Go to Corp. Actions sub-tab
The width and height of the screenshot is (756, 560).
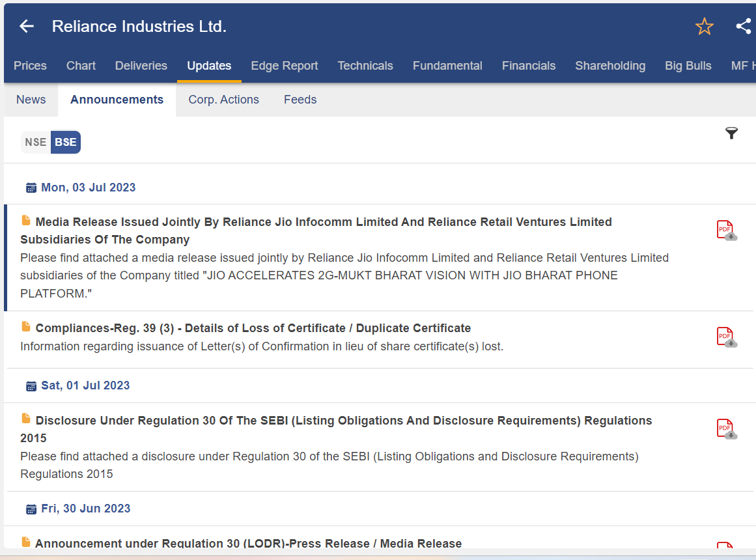pyautogui.click(x=223, y=100)
